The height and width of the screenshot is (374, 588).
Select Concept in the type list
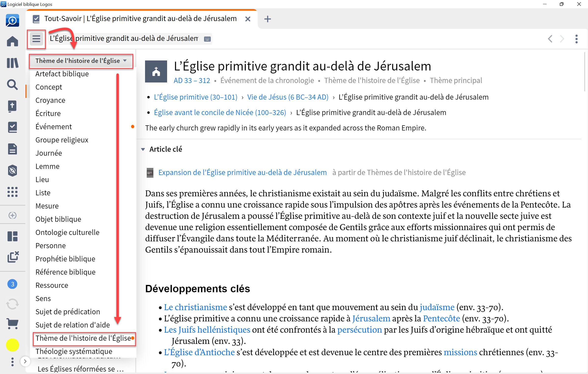click(49, 87)
